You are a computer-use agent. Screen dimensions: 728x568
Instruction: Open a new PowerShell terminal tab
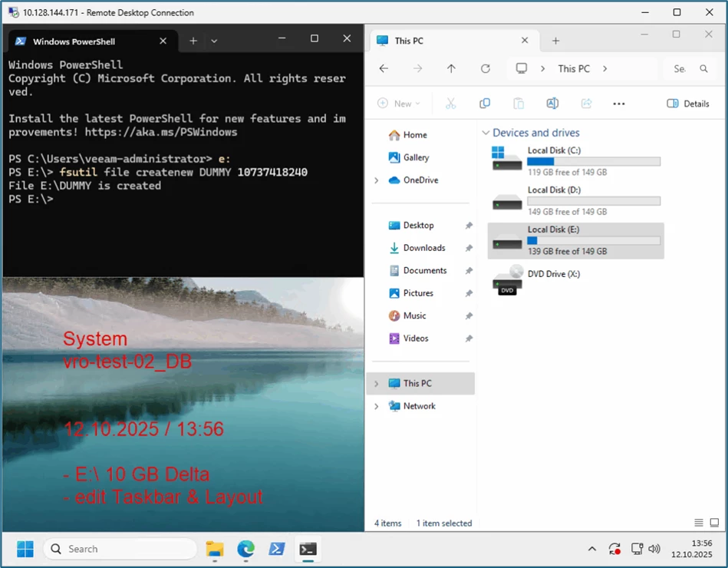tap(193, 41)
